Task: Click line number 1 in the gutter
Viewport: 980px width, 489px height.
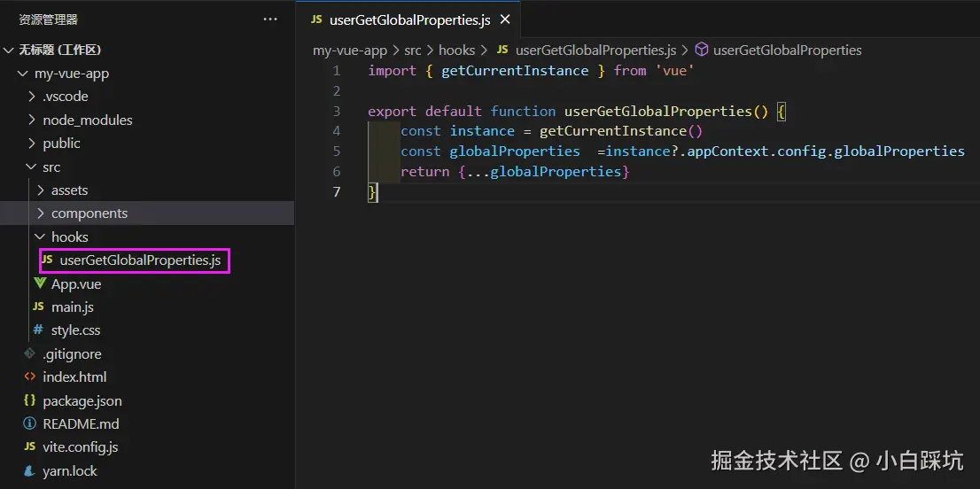Action: (336, 71)
